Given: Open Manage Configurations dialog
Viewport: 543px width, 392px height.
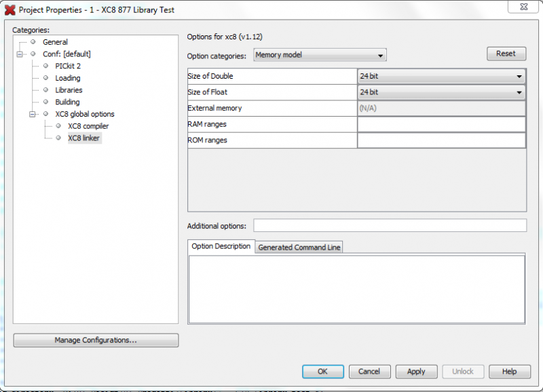Looking at the screenshot, I should pyautogui.click(x=96, y=340).
